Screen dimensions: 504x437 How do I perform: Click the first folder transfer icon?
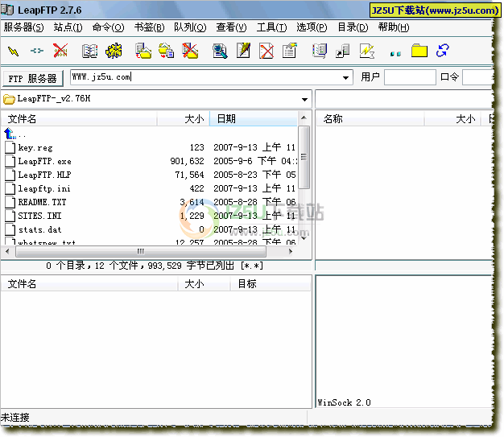pyautogui.click(x=143, y=51)
